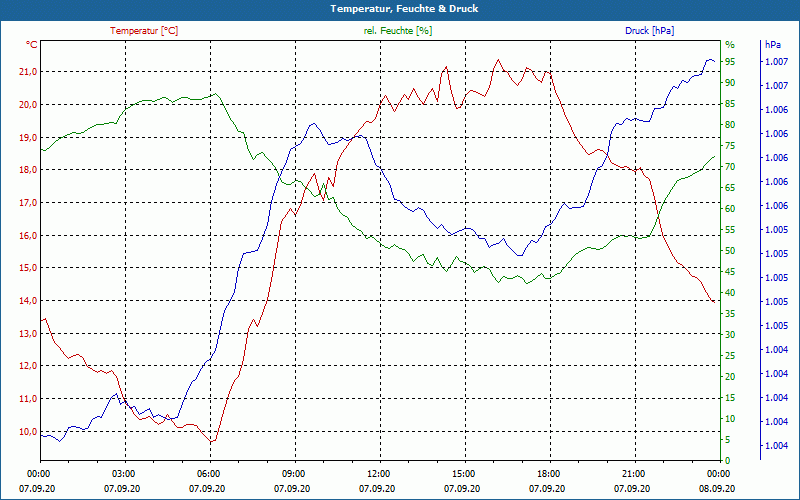Click the '85' humidity axis value
This screenshot has height=500, width=800.
click(730, 104)
